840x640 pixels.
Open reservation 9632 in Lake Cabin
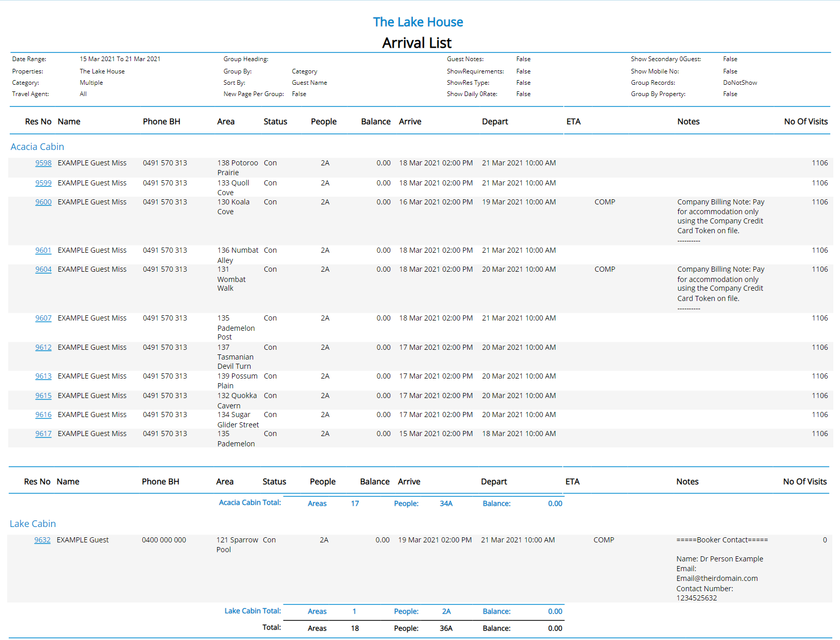42,540
